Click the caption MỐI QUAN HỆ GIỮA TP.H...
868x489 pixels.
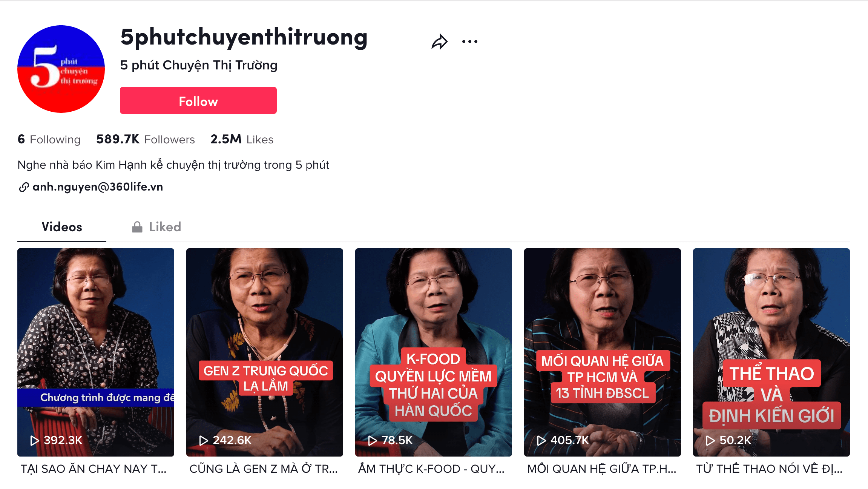point(602,469)
